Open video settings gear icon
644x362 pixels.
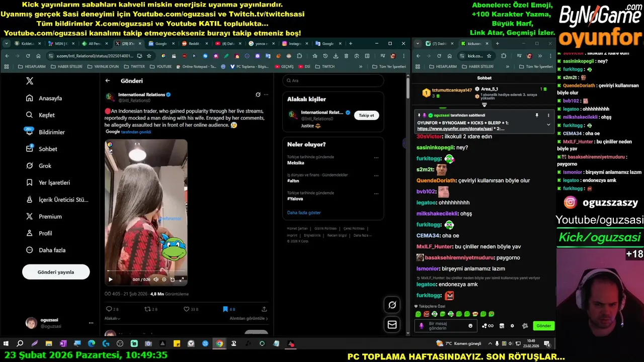[164, 279]
